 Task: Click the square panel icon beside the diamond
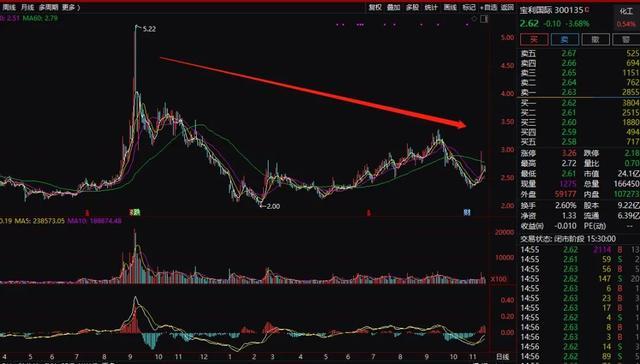click(484, 19)
